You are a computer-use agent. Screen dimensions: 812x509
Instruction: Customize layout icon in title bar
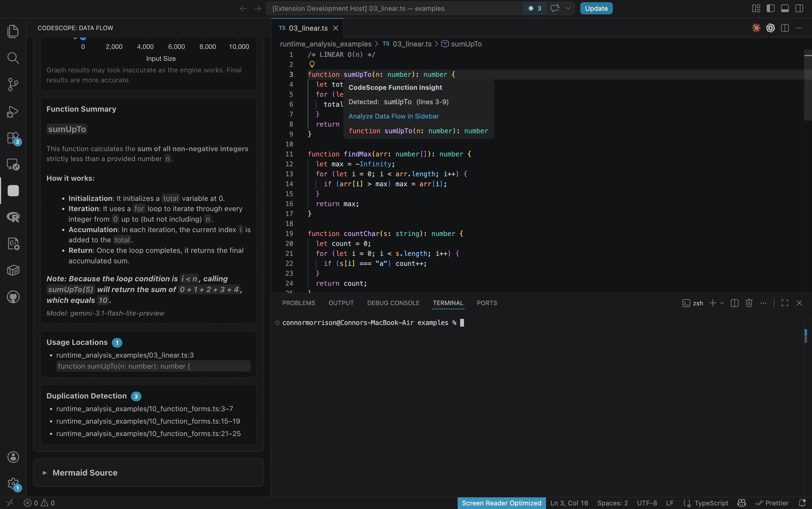point(756,8)
